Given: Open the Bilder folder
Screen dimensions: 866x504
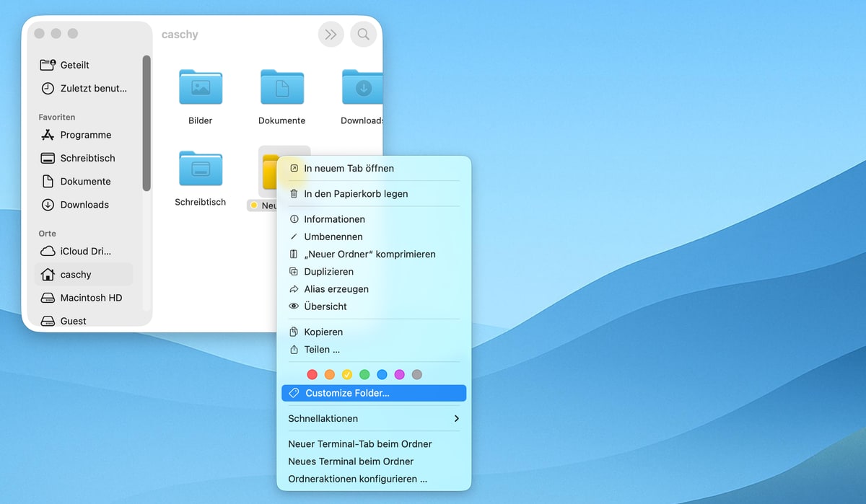Looking at the screenshot, I should coord(201,88).
